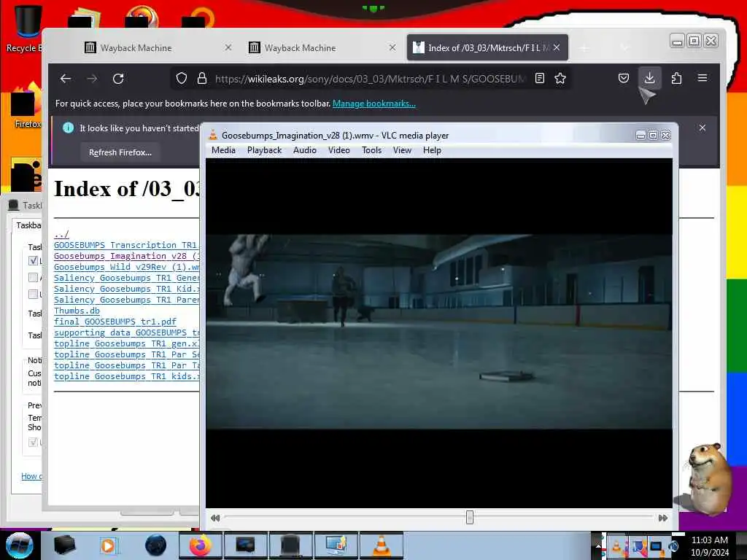This screenshot has width=747, height=560.
Task: Select Taskbar tab in properties window
Action: pos(28,225)
